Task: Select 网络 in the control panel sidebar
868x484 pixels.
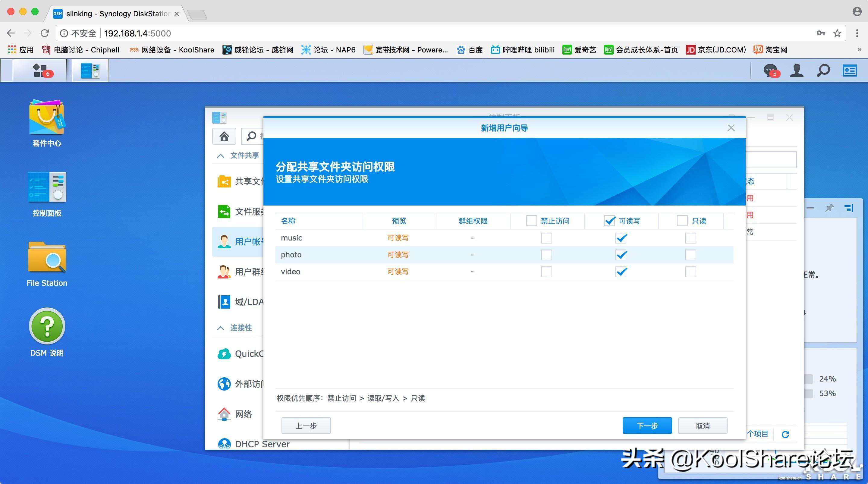Action: [x=243, y=414]
